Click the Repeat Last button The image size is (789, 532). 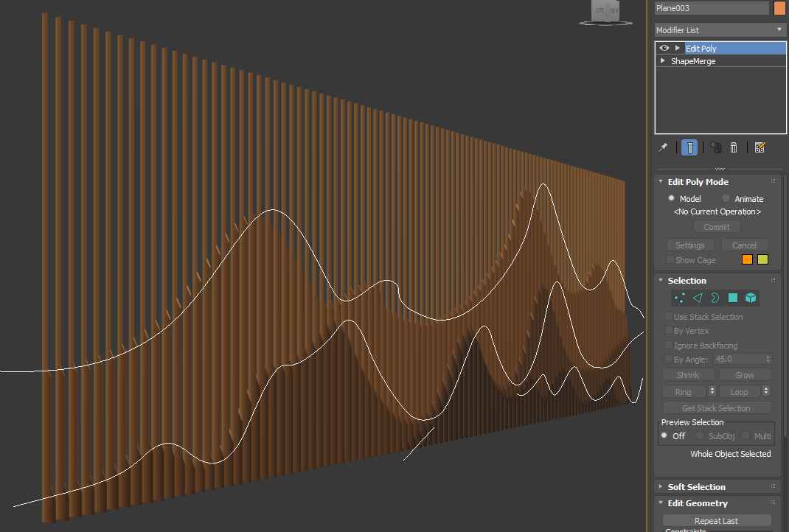point(717,520)
